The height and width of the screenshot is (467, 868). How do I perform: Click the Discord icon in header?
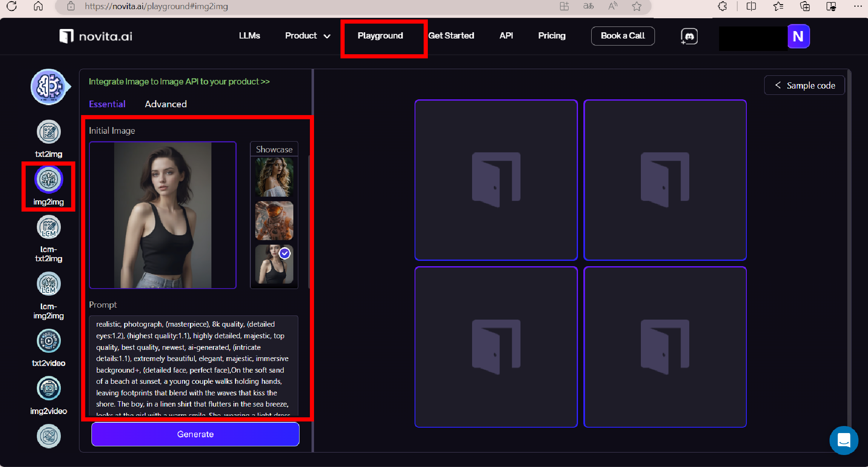(x=689, y=36)
